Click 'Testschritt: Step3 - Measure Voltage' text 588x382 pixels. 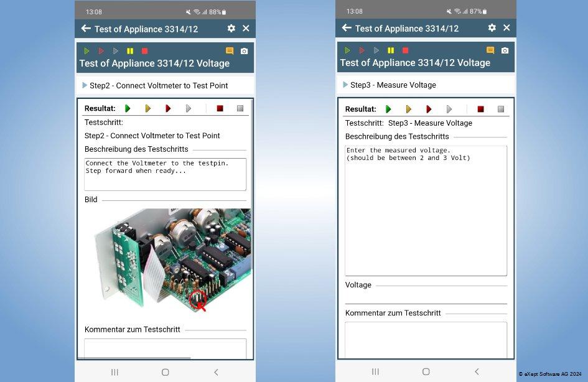[409, 123]
